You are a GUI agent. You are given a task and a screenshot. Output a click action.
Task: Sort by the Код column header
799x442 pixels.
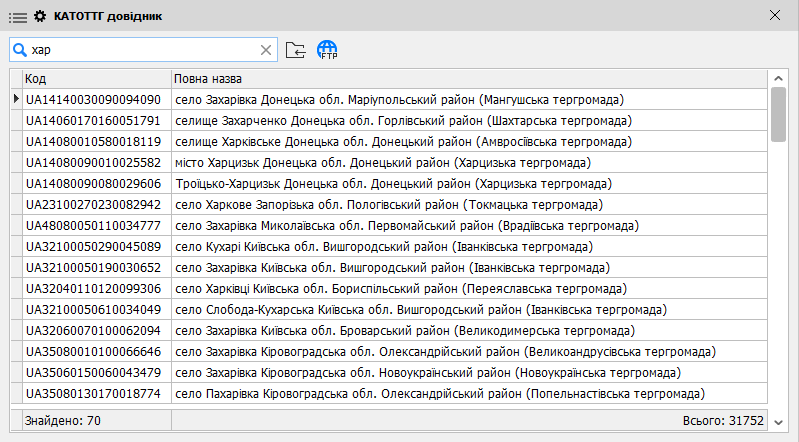(97, 79)
